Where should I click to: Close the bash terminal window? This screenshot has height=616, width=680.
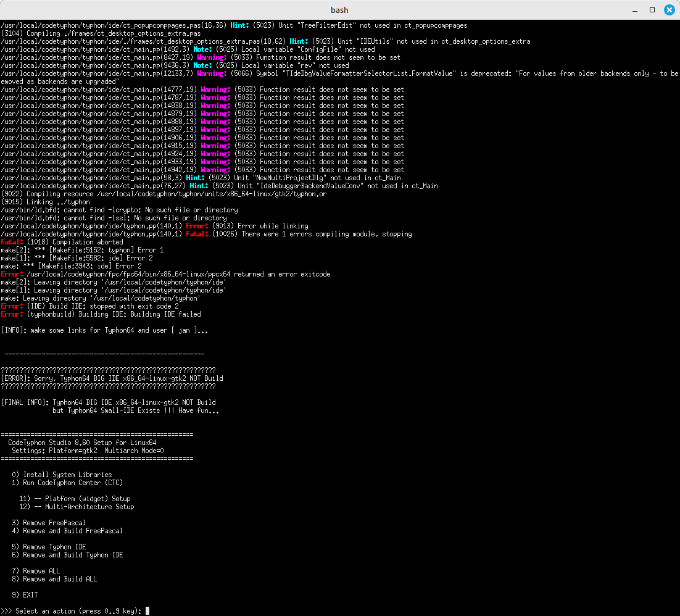pyautogui.click(x=669, y=9)
